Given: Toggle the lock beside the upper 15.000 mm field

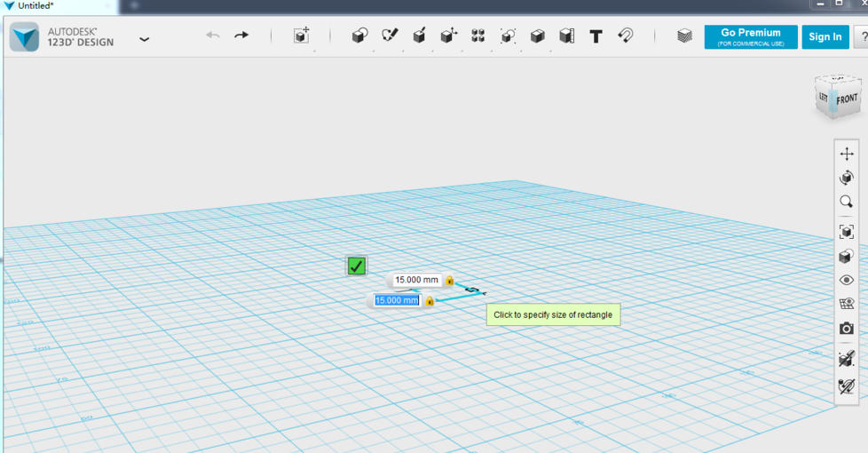Looking at the screenshot, I should [449, 280].
